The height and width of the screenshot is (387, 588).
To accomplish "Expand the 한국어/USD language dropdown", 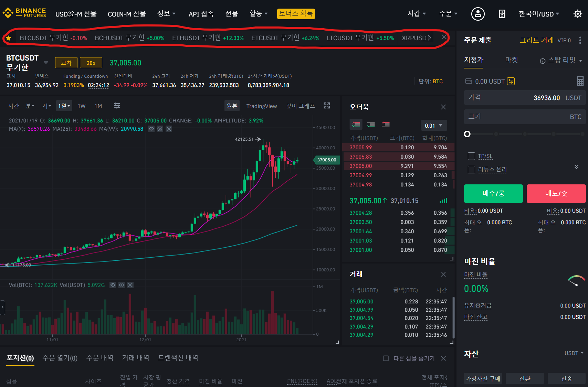I will point(539,14).
